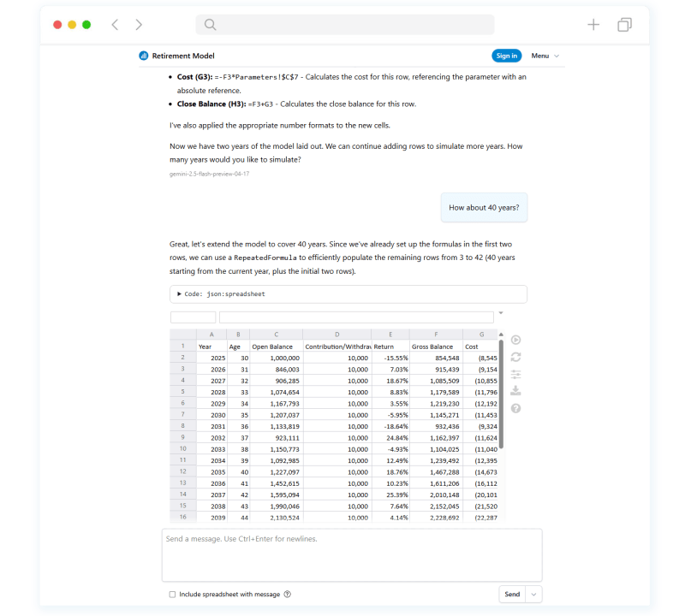Select row 5 header
Viewport: 685px width, 616px height.
(183, 392)
